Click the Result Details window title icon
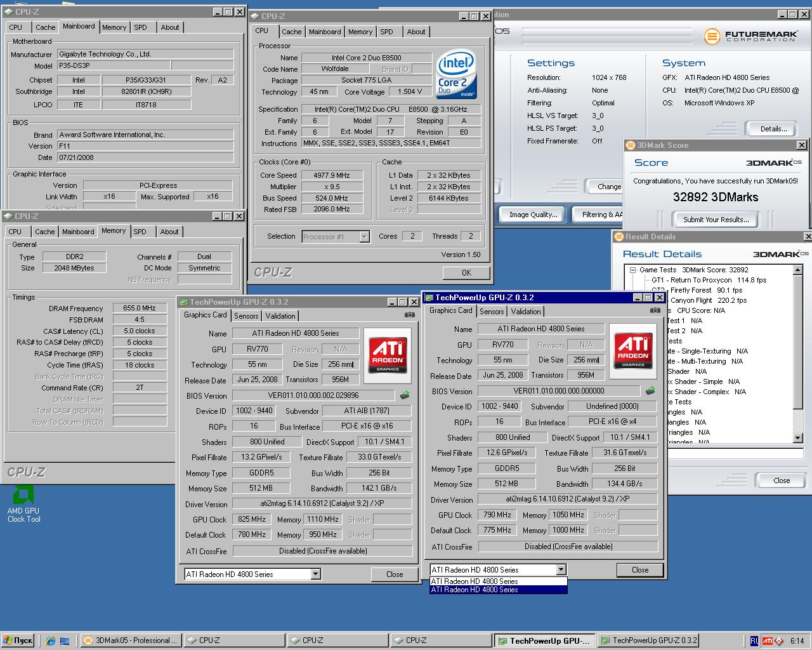 point(619,237)
